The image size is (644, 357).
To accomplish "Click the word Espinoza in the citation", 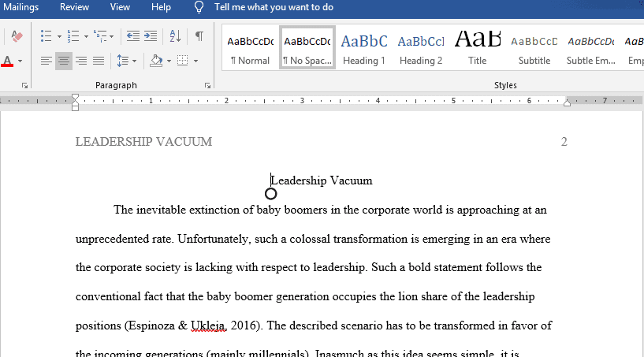I will (x=151, y=325).
